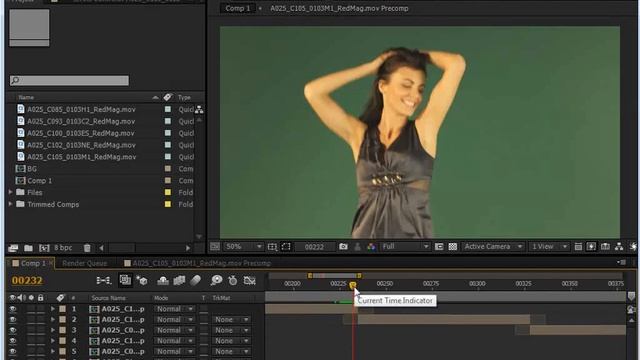Open grid and guide options icon

(x=272, y=247)
